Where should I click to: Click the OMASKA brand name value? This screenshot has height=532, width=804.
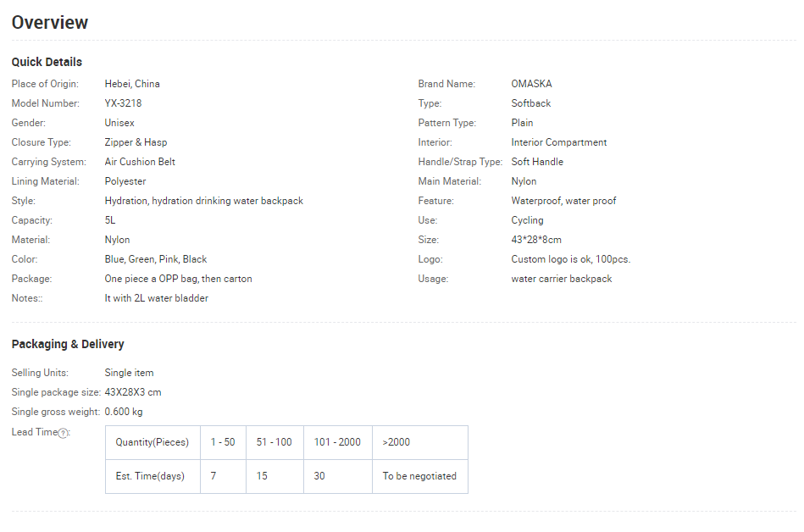click(x=531, y=84)
